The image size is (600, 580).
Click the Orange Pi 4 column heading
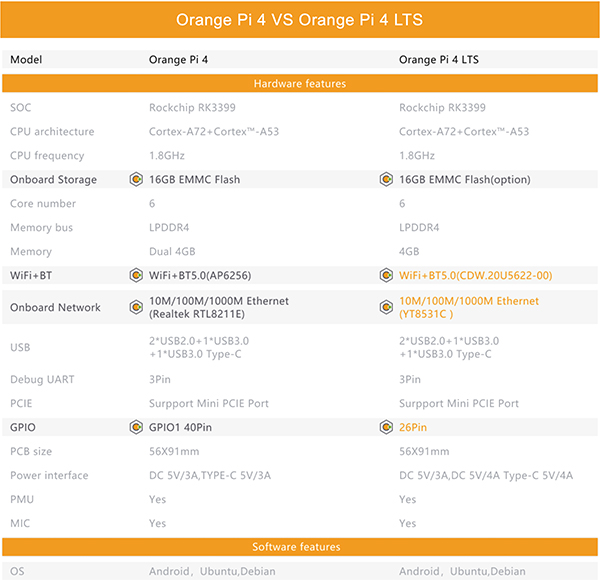point(178,60)
